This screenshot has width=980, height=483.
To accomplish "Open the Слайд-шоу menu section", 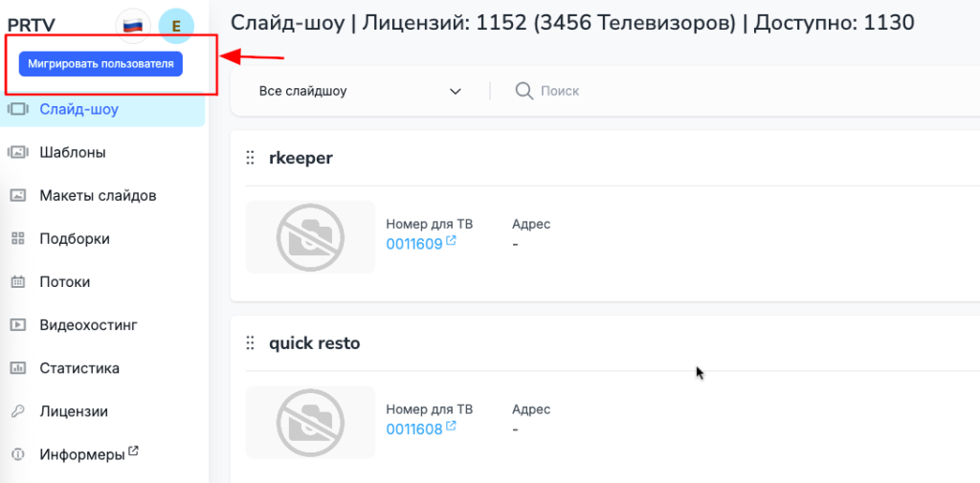I will (x=78, y=109).
